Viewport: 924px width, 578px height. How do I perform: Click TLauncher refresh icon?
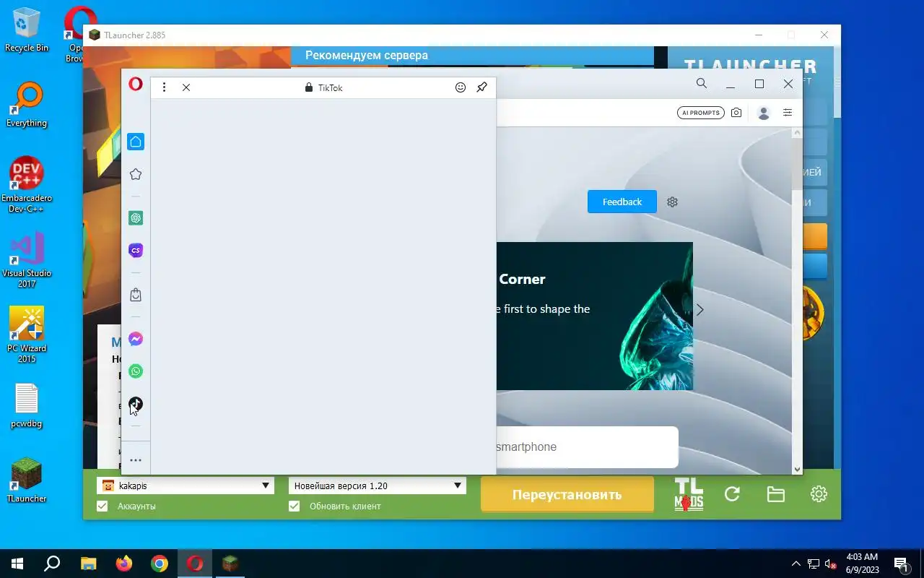point(733,494)
